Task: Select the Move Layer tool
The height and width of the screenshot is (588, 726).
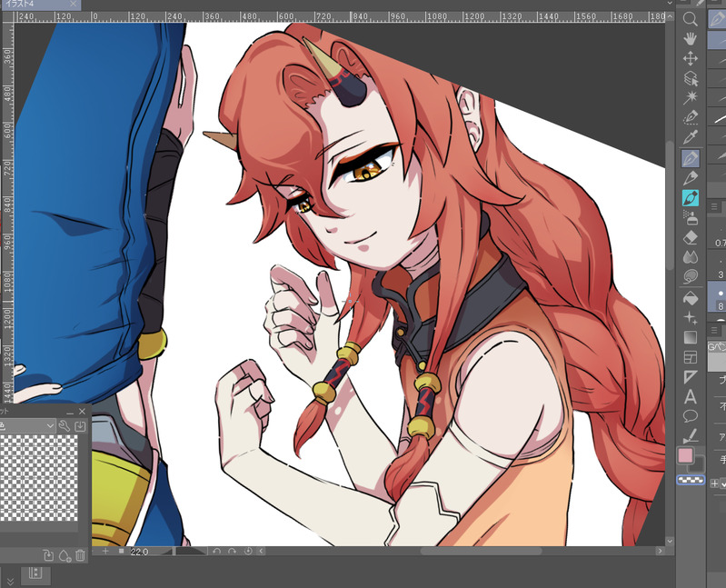Action: pyautogui.click(x=691, y=59)
